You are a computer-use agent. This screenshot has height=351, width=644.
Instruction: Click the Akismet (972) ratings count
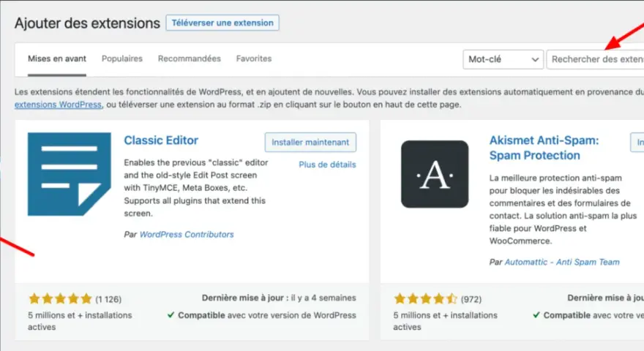point(471,299)
